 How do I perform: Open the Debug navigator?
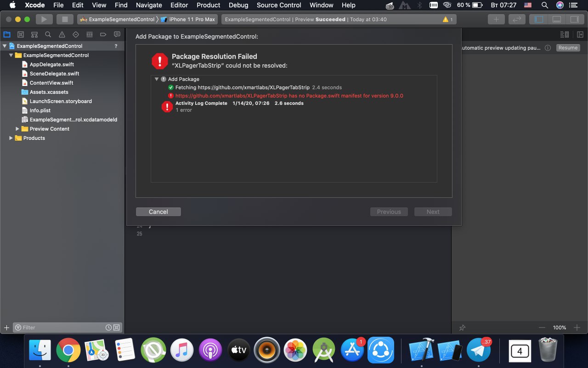pos(90,34)
